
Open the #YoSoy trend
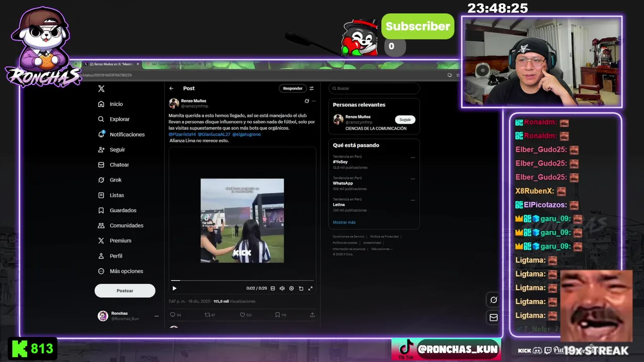click(340, 162)
